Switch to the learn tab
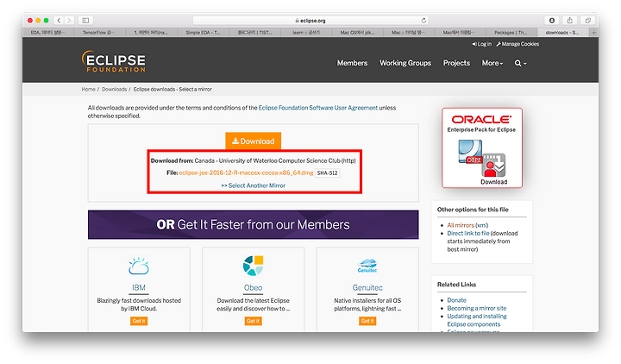This screenshot has width=621, height=364. click(x=306, y=33)
